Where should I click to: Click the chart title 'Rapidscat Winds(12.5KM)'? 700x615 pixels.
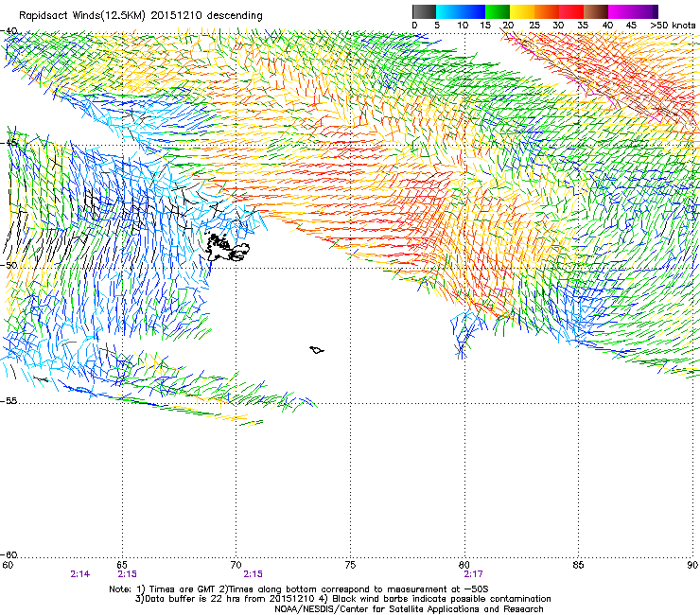click(82, 16)
